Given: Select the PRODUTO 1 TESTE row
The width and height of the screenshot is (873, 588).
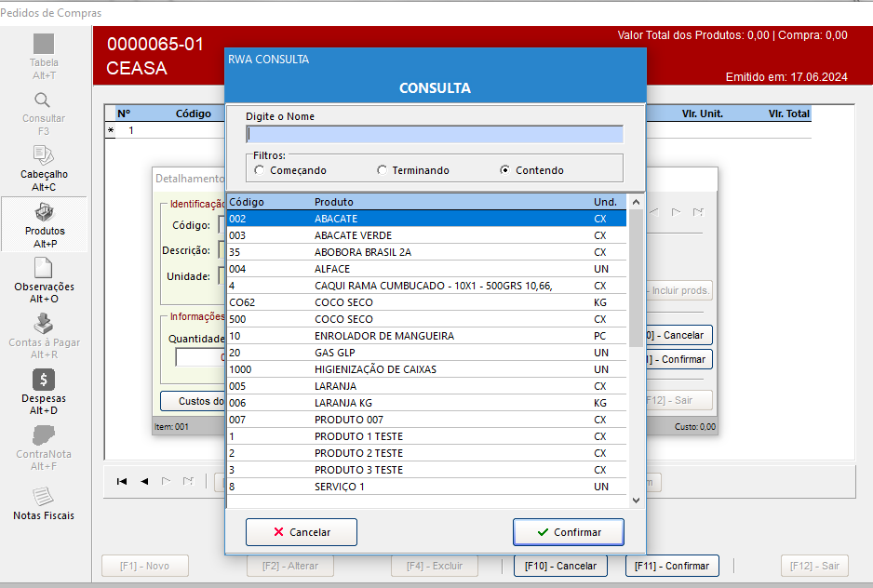Looking at the screenshot, I should (x=426, y=436).
